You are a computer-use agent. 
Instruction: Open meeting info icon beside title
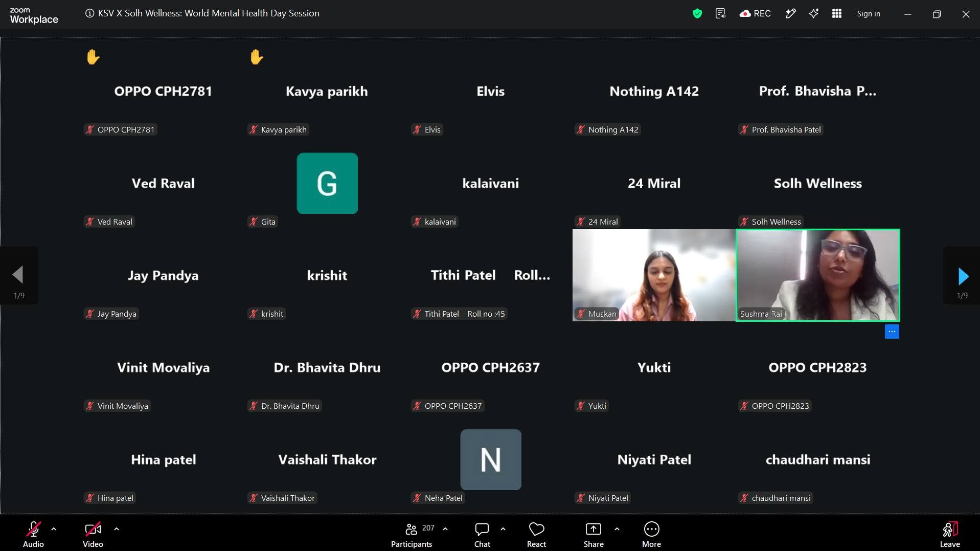[x=89, y=13]
